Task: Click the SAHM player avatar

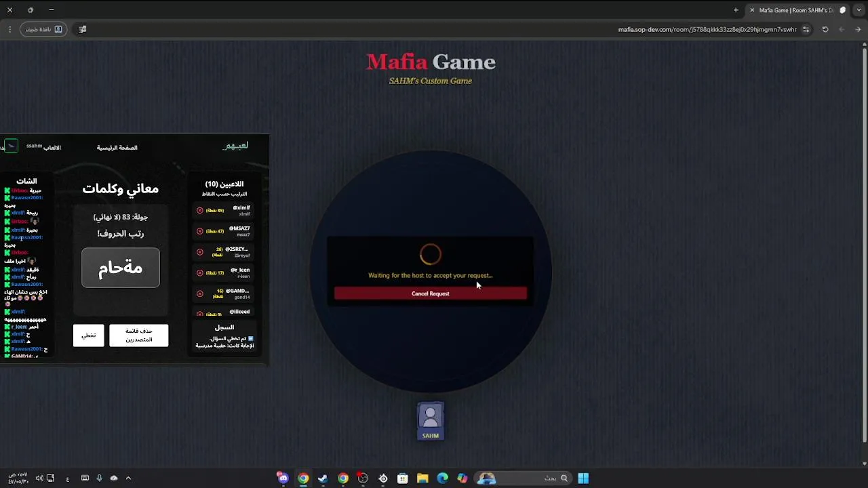Action: coord(431,421)
